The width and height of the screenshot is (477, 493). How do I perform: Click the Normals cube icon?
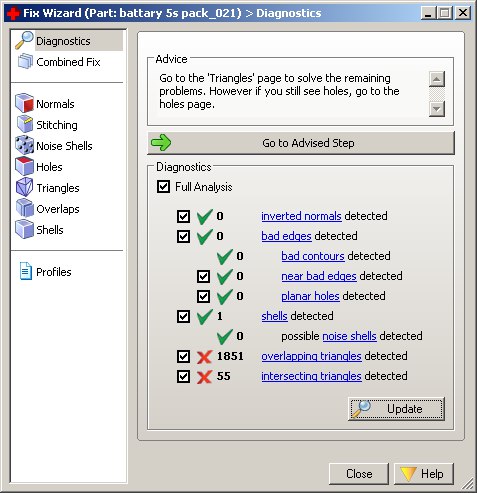(24, 103)
